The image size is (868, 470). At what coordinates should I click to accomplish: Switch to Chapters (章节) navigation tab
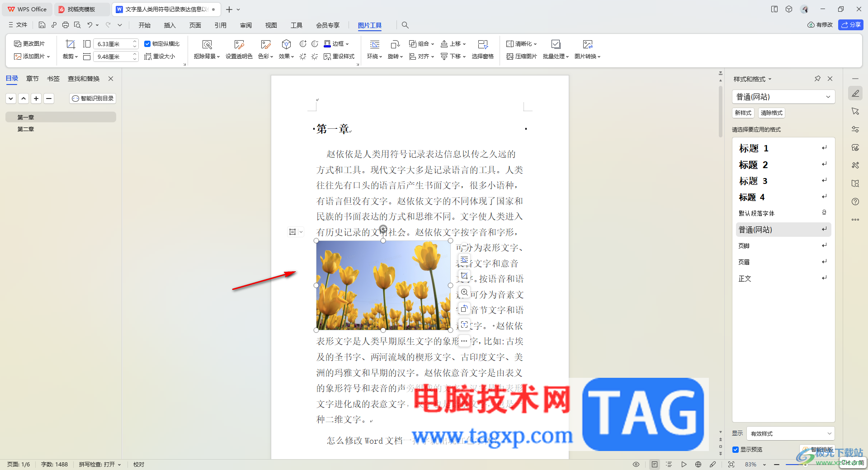coord(33,79)
